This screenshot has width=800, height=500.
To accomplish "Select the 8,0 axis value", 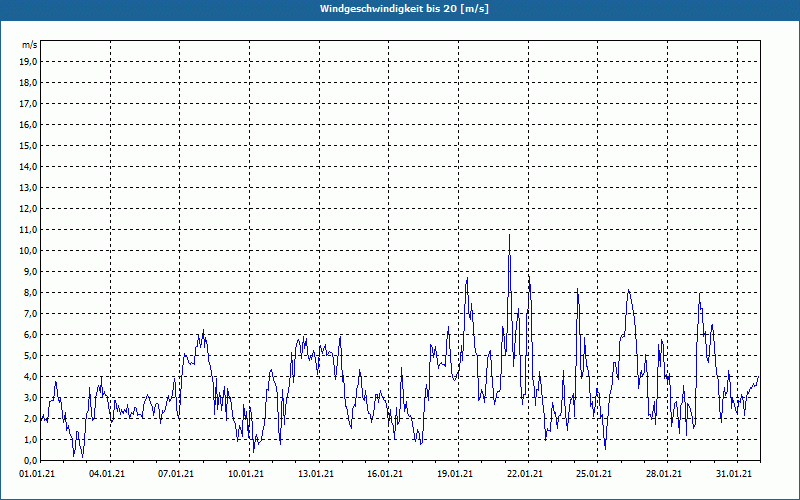I will (30, 292).
